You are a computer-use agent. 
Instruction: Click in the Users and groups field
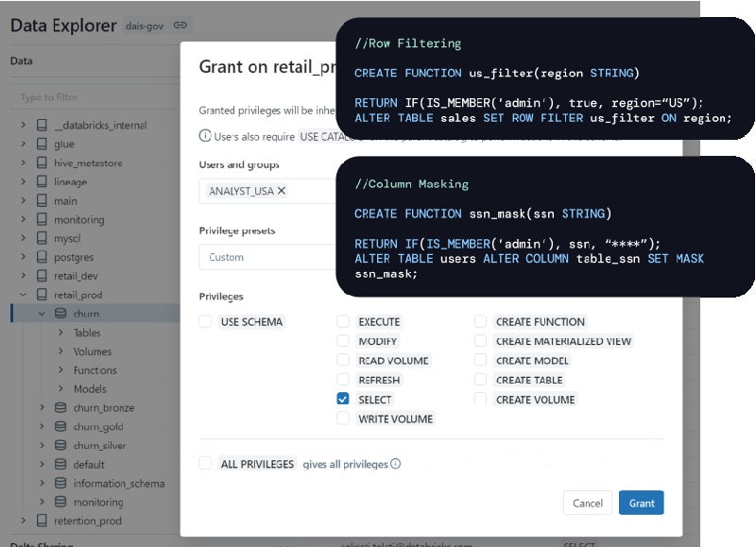[267, 191]
